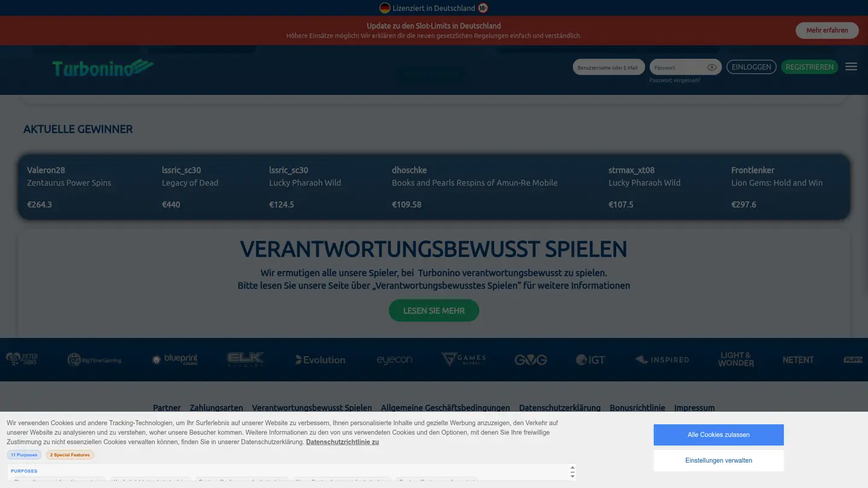Click the €109.58 win amount

(407, 204)
